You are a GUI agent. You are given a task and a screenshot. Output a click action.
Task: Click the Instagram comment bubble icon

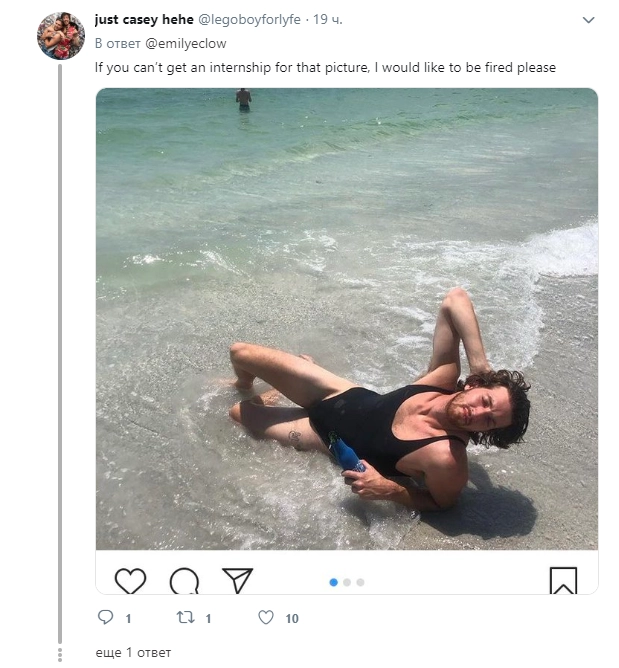(x=184, y=581)
